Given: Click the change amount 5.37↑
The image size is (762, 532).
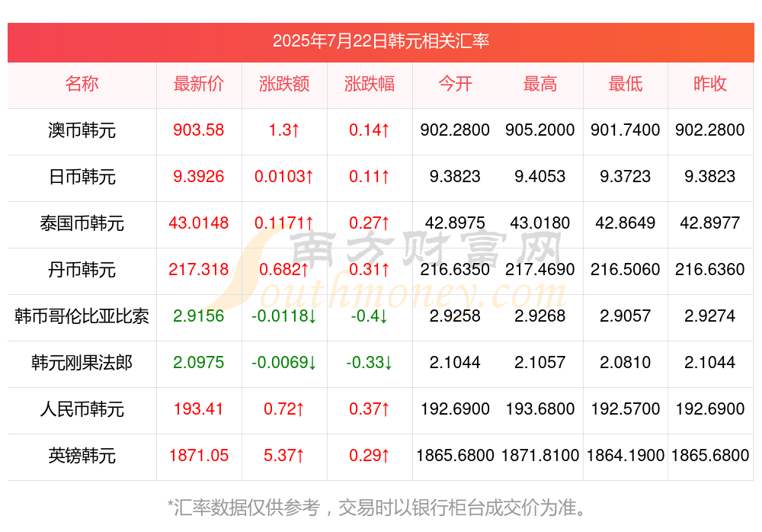Looking at the screenshot, I should point(284,456).
